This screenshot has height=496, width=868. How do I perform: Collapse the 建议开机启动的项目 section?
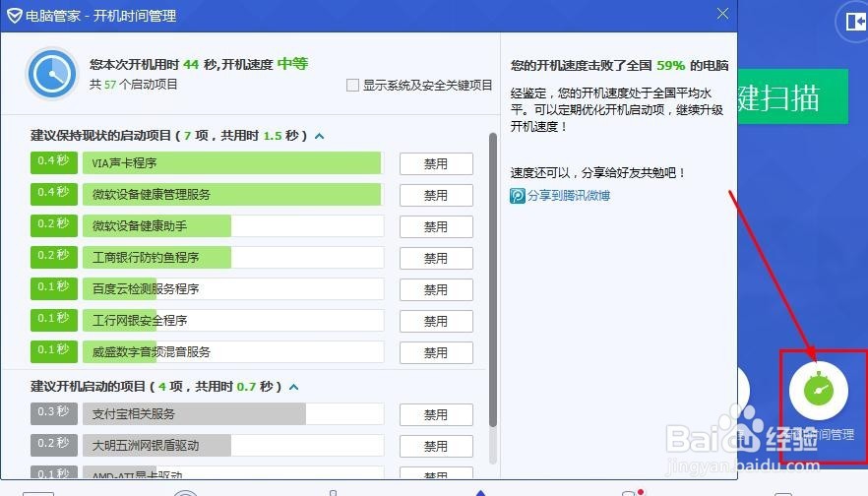[x=294, y=387]
